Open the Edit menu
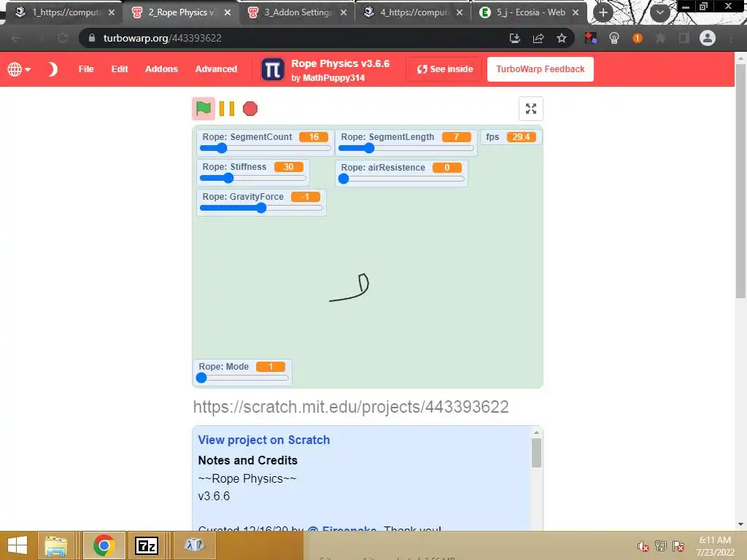 tap(120, 69)
